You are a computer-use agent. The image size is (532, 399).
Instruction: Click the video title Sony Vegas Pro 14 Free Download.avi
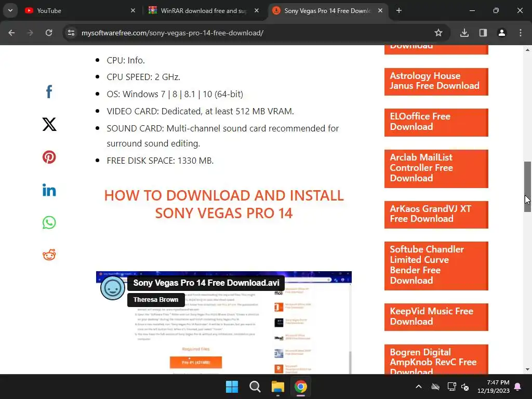206,283
